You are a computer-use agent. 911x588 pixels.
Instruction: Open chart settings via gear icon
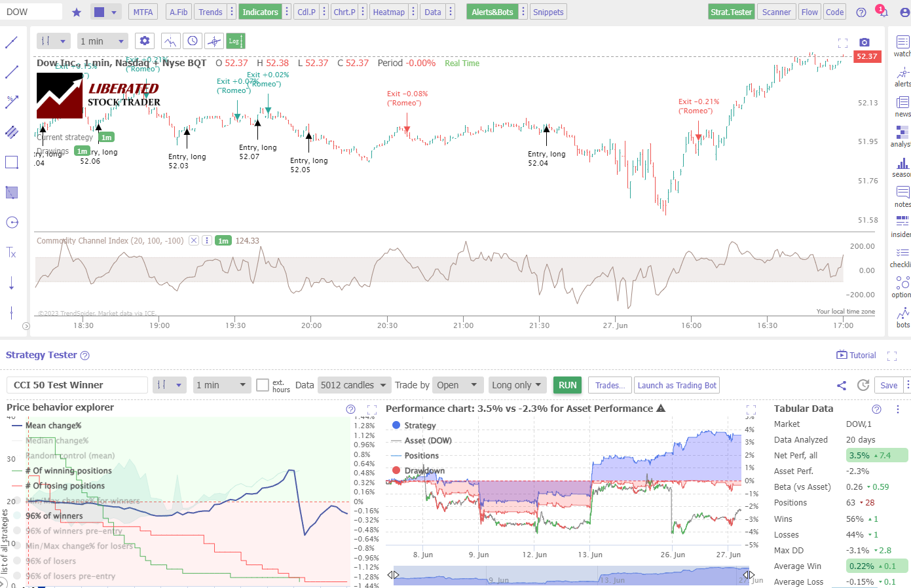point(144,41)
